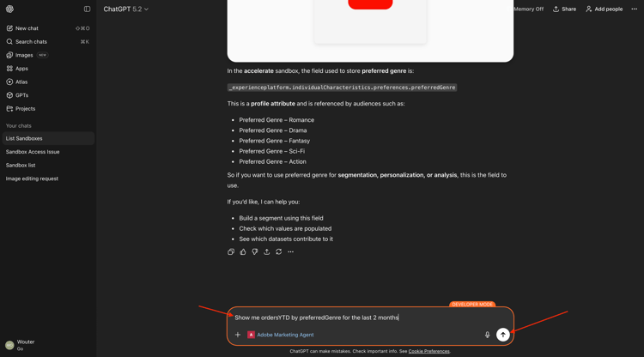Open the ChatGPT 5.2 model dropdown
Screen dimensions: 644x357
pyautogui.click(x=125, y=9)
